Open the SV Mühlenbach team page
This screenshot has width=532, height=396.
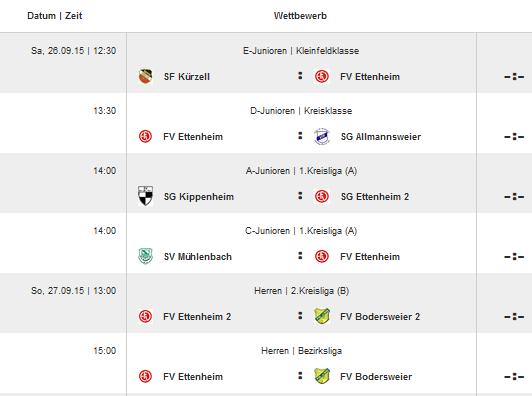(x=198, y=257)
